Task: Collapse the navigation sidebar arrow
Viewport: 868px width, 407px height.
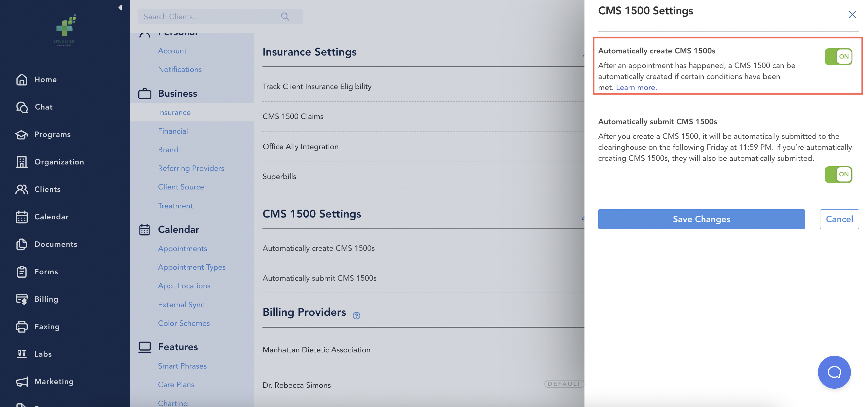Action: pyautogui.click(x=120, y=7)
